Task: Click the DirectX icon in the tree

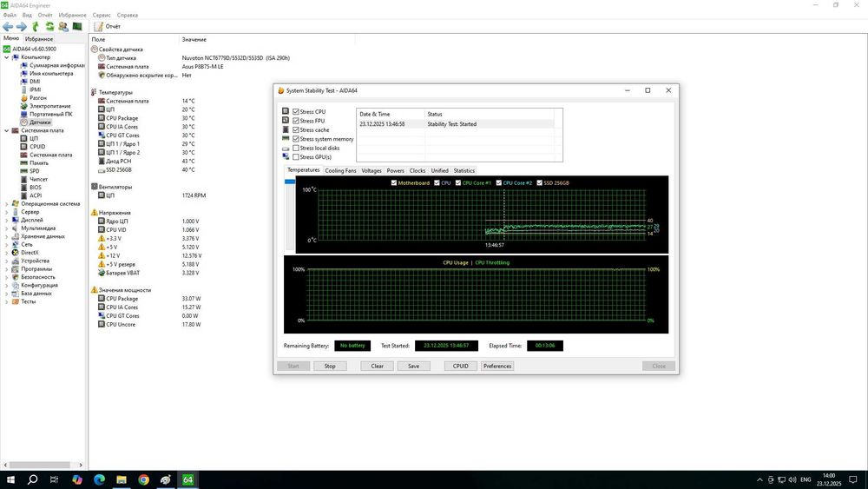Action: (15, 253)
